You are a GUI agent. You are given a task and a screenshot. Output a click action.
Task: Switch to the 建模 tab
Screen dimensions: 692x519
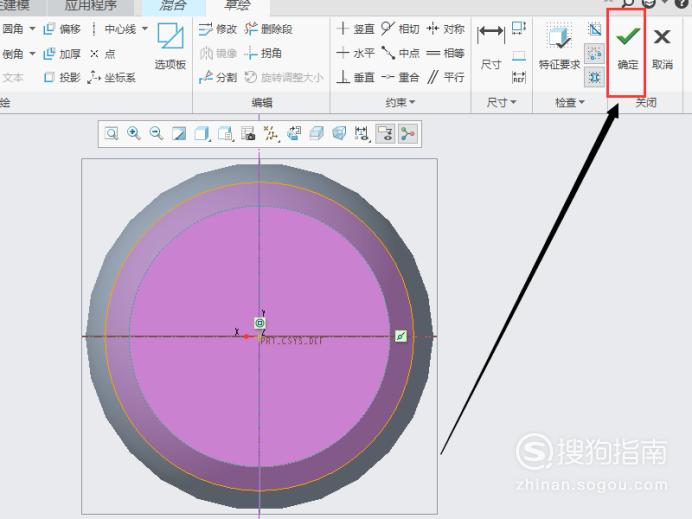15,6
